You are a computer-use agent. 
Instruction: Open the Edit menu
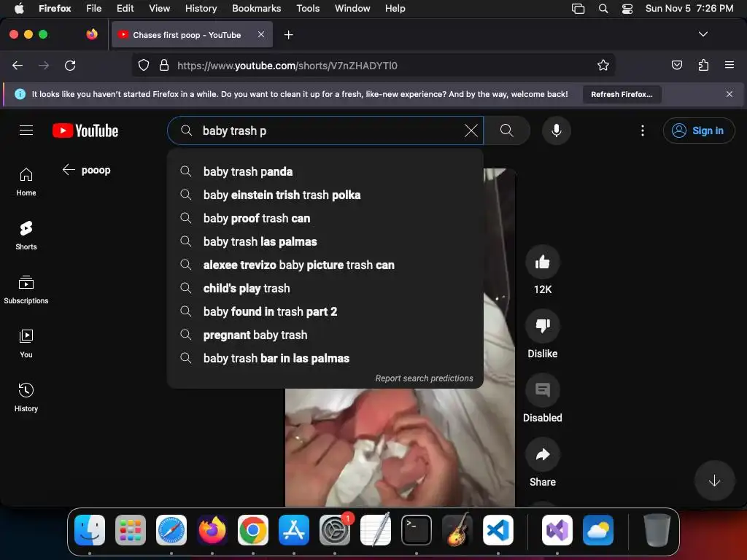pos(125,8)
